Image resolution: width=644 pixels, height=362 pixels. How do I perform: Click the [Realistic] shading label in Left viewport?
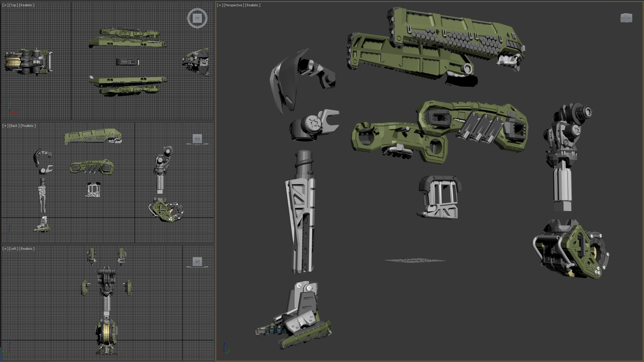27,249
